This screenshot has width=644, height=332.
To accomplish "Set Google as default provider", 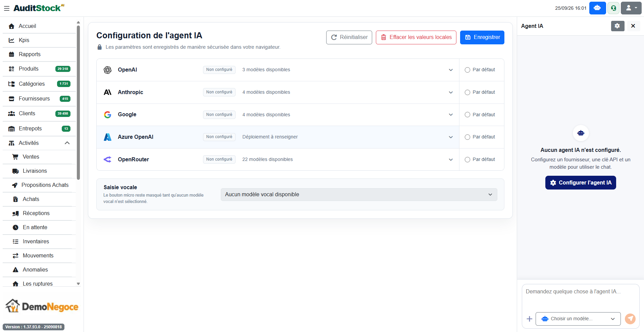I will click(467, 115).
